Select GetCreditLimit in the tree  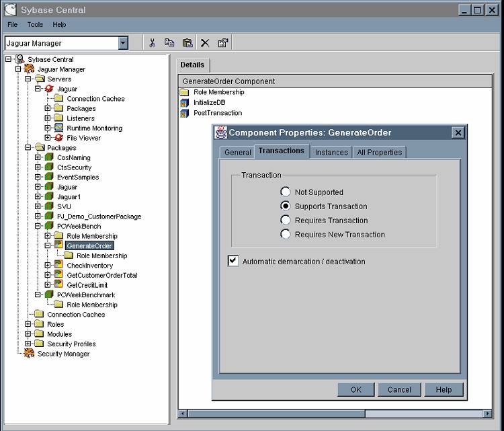click(x=87, y=285)
